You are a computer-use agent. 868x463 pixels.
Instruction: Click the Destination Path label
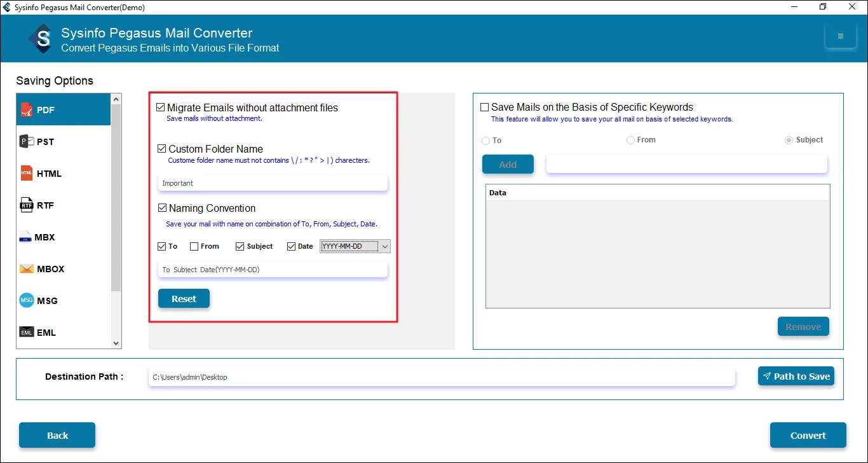click(84, 377)
